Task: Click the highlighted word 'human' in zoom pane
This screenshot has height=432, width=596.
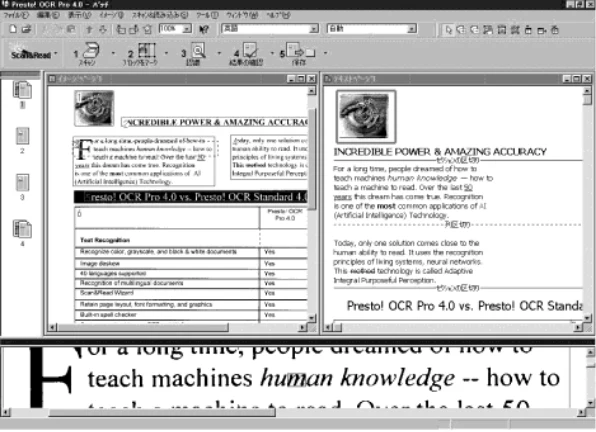Action: click(x=296, y=379)
